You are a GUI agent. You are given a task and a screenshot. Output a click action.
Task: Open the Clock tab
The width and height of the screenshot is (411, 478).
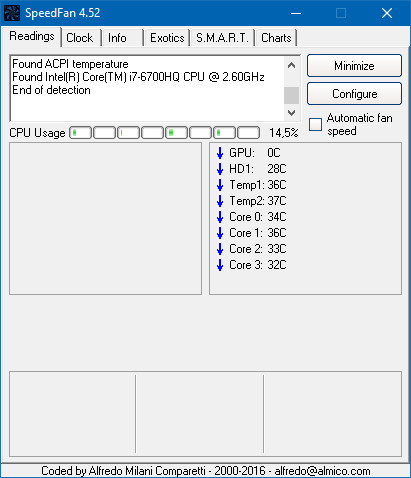pyautogui.click(x=80, y=38)
